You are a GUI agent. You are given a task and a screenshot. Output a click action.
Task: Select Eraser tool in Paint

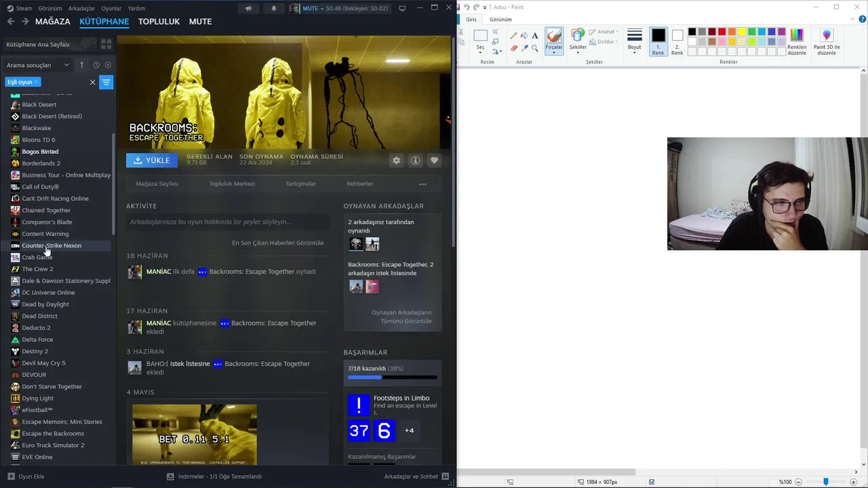[x=513, y=48]
